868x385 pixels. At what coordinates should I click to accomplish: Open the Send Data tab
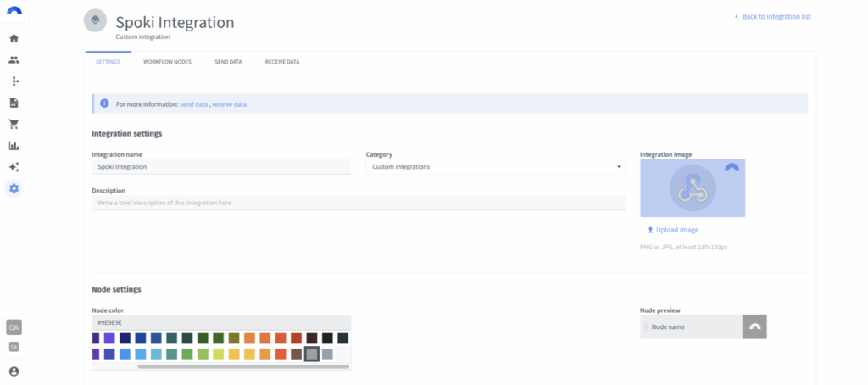(x=228, y=62)
